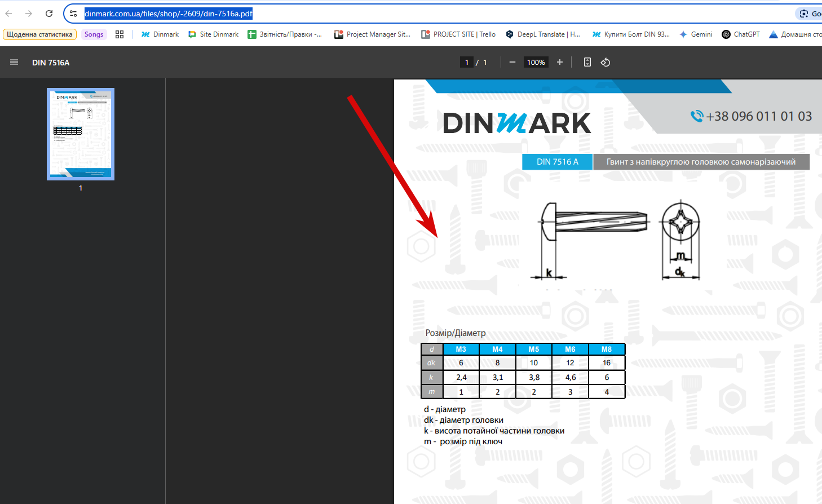Rotate the PDF counterclockwise
This screenshot has width=822, height=504.
[606, 63]
